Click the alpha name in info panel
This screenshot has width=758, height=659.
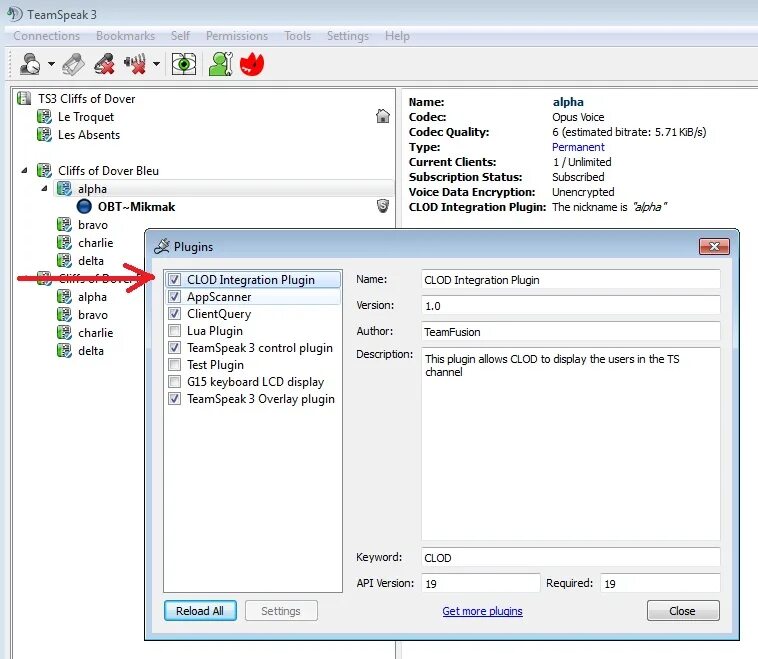pos(568,102)
